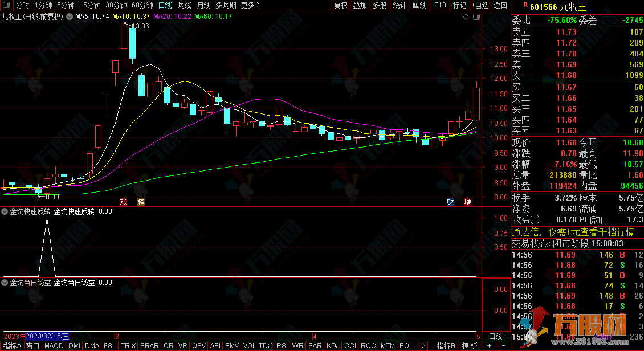Click the 增 marker icon on the chart

point(467,202)
